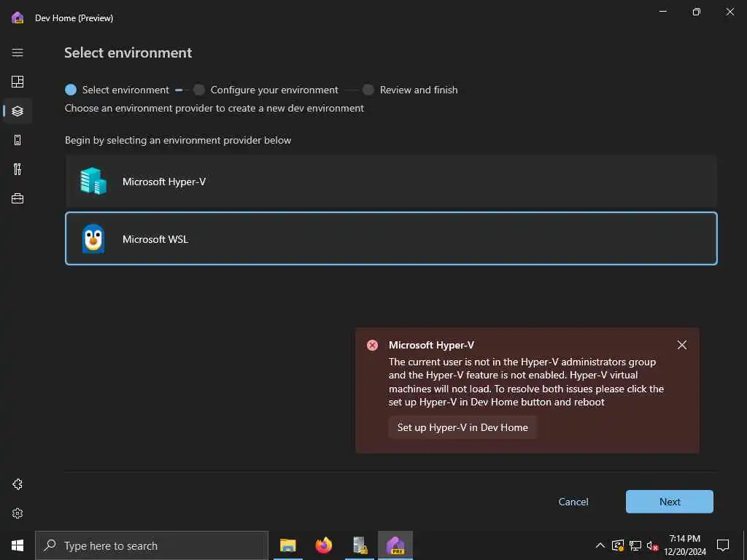Select the 'Review and finish' step
747x560 pixels.
(410, 90)
